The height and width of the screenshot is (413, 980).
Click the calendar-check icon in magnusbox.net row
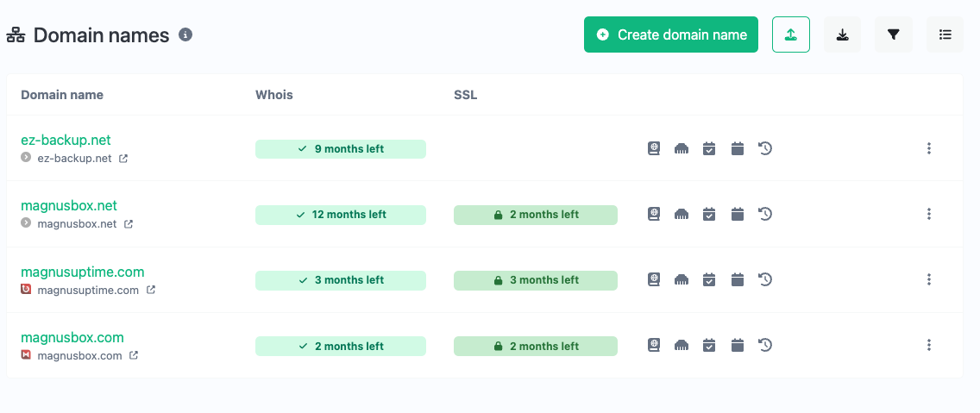pos(709,215)
